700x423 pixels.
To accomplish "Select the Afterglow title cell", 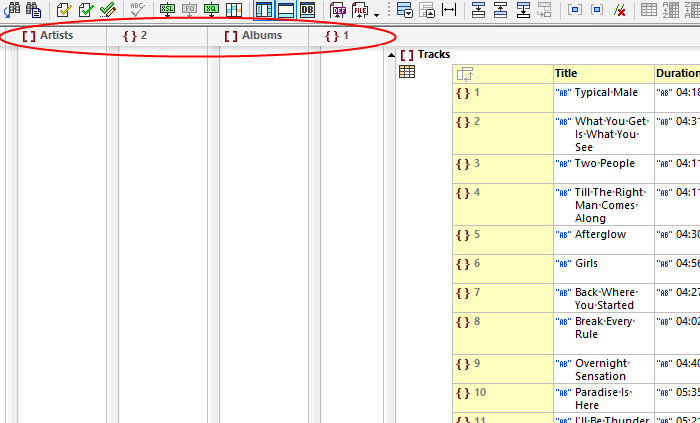I will (600, 234).
